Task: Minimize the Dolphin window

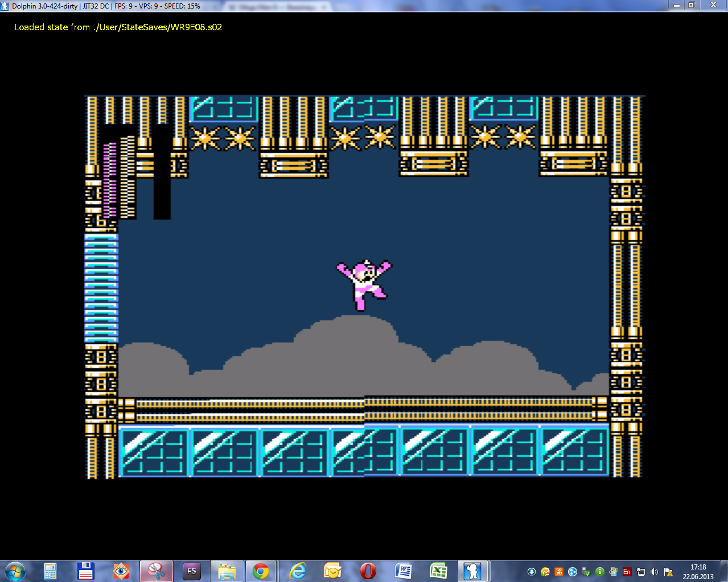Action: click(x=677, y=5)
